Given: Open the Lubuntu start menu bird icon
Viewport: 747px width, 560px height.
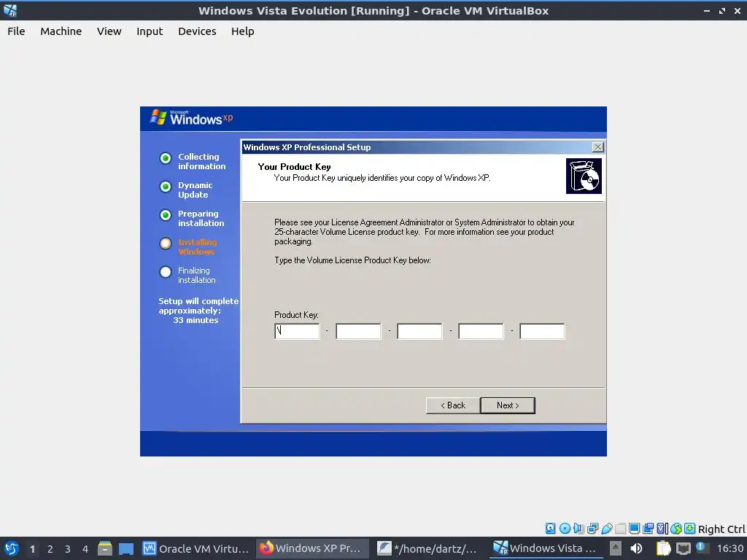Looking at the screenshot, I should (x=11, y=548).
